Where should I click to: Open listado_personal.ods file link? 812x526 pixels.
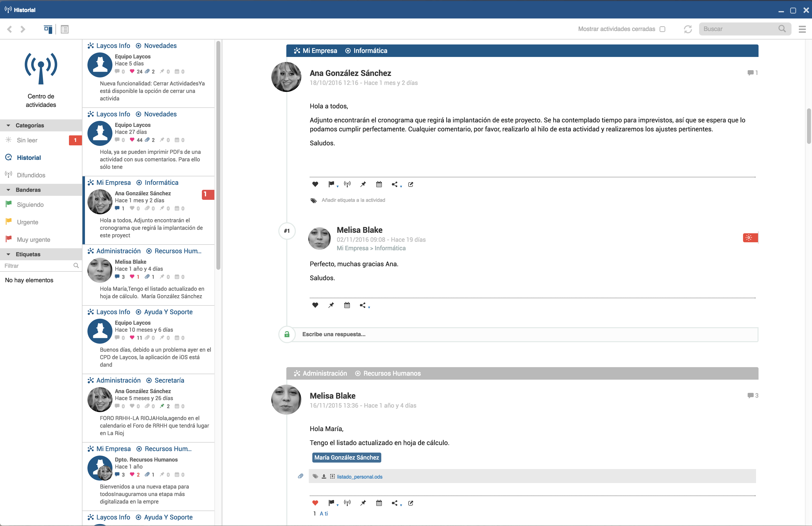(x=360, y=477)
